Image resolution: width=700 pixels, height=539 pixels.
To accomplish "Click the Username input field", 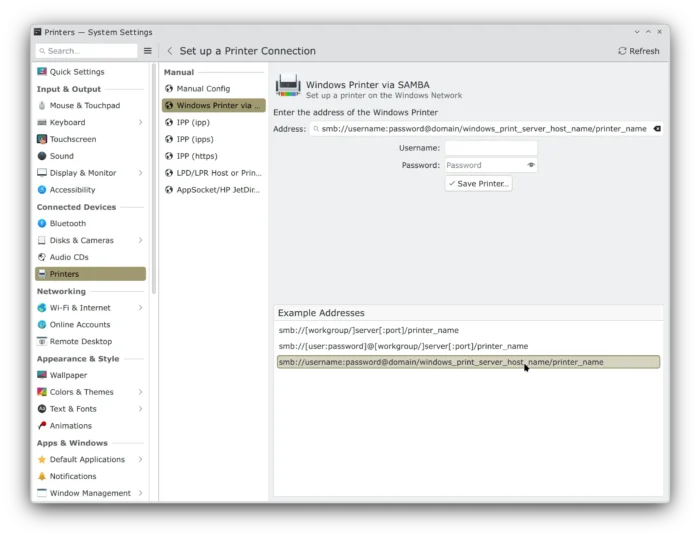I will point(491,148).
